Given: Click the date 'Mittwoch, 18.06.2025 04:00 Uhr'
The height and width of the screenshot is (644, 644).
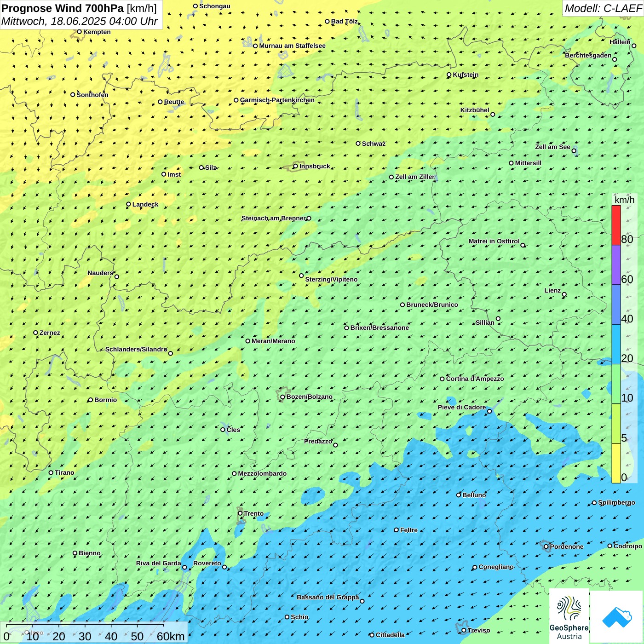Looking at the screenshot, I should click(x=80, y=21).
